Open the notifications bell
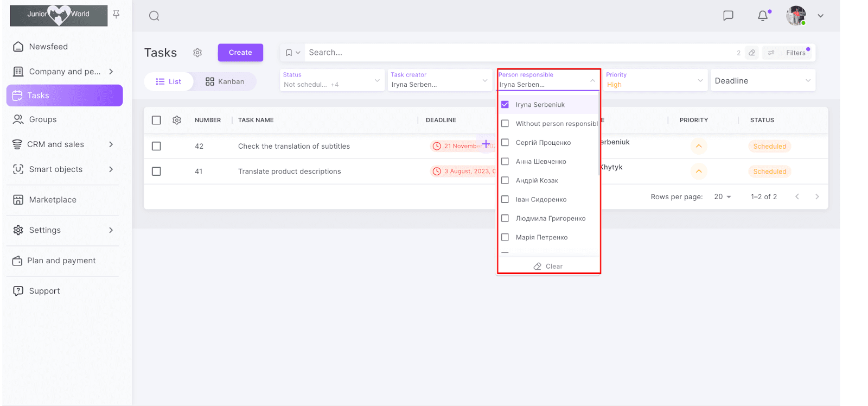The width and height of the screenshot is (868, 406). click(763, 16)
